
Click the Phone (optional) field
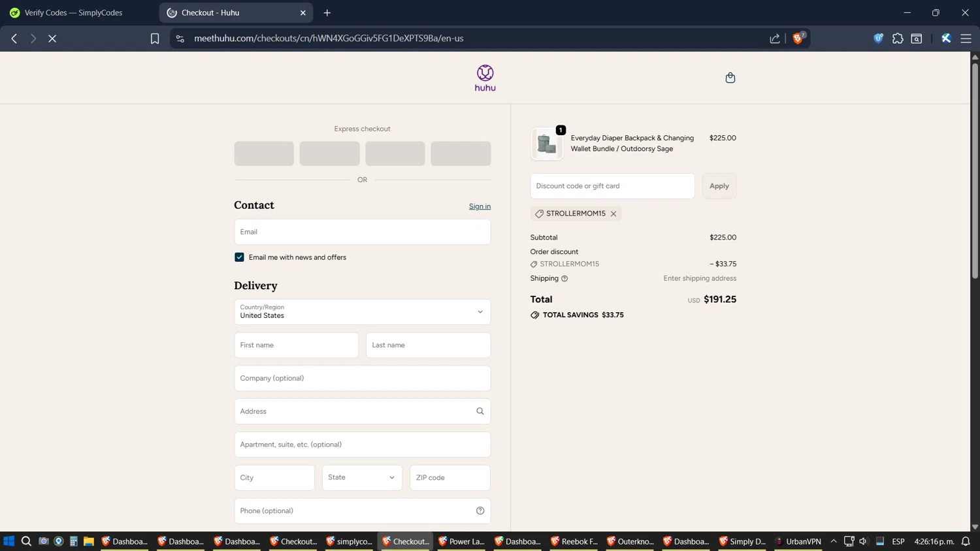pos(362,511)
